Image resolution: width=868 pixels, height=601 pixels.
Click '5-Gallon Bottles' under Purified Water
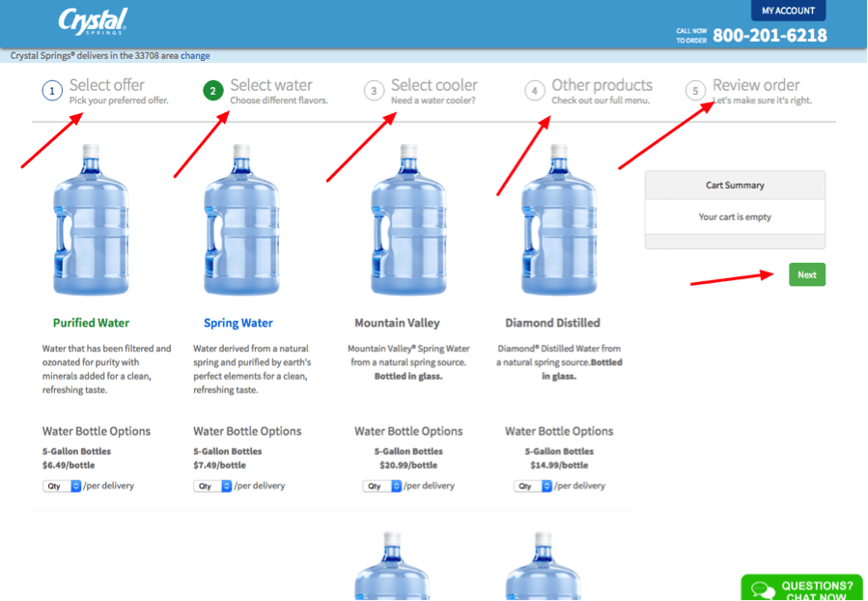click(x=76, y=451)
